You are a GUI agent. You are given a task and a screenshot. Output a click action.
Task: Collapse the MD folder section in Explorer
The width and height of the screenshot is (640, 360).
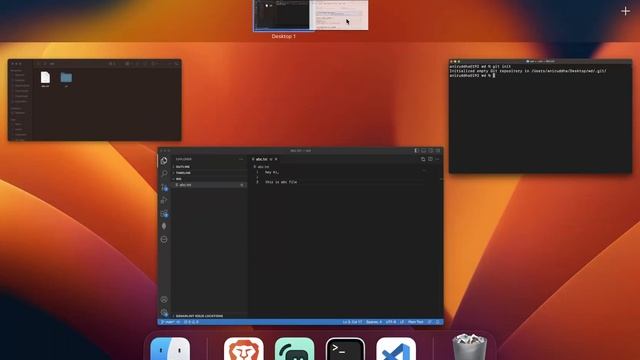click(209, 179)
